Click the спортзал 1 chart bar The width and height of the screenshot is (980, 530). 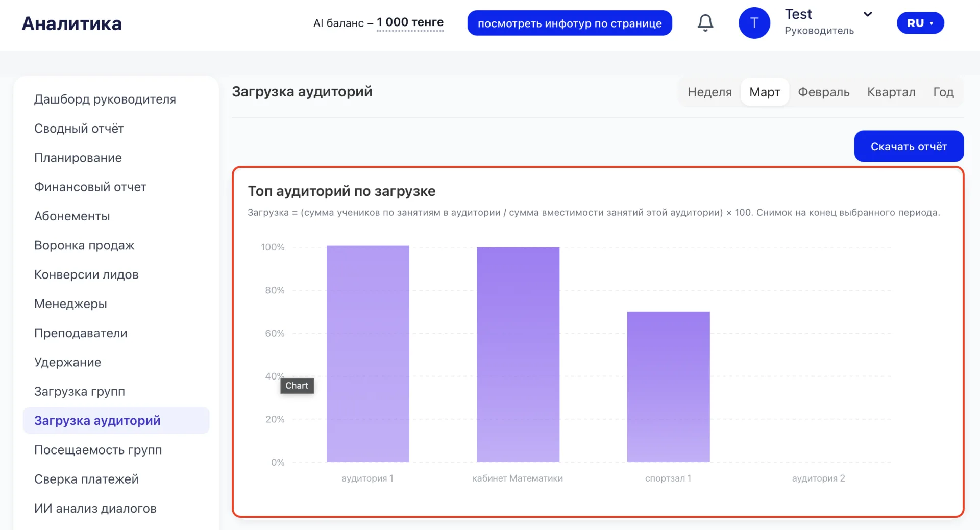point(669,387)
